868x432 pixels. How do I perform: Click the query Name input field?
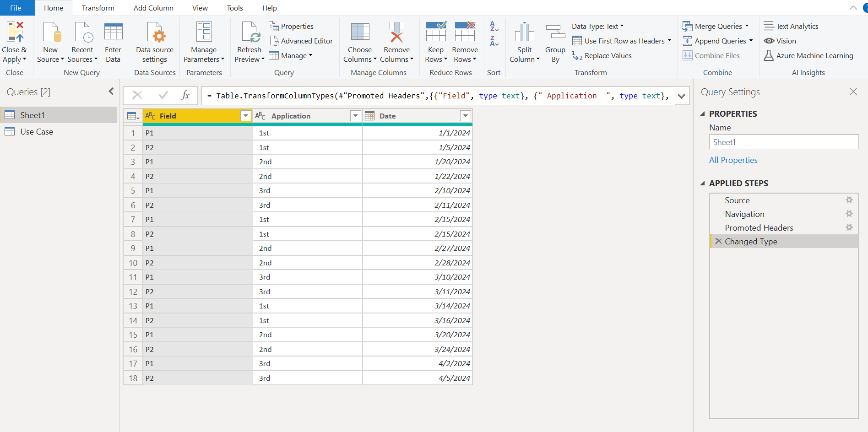click(x=784, y=142)
